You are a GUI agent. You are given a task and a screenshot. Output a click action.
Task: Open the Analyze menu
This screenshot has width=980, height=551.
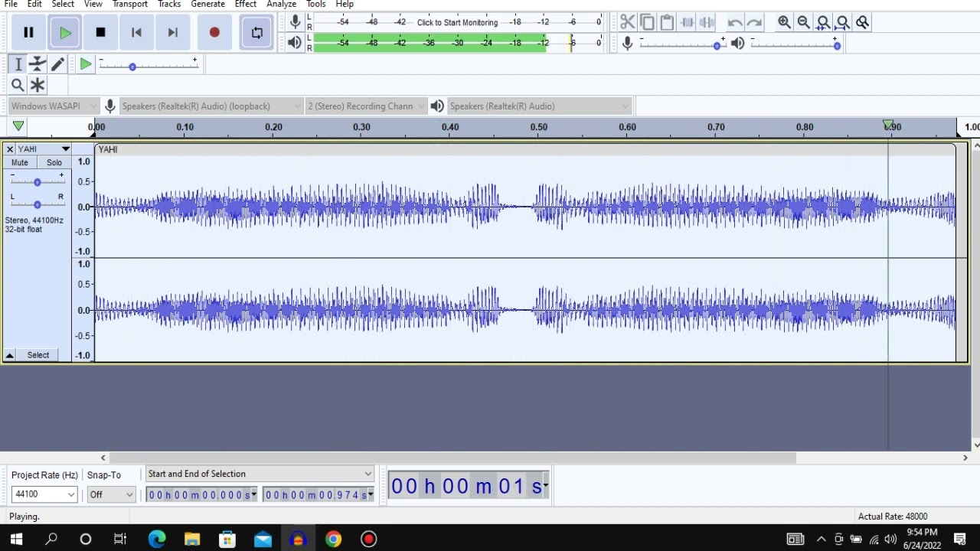(281, 4)
